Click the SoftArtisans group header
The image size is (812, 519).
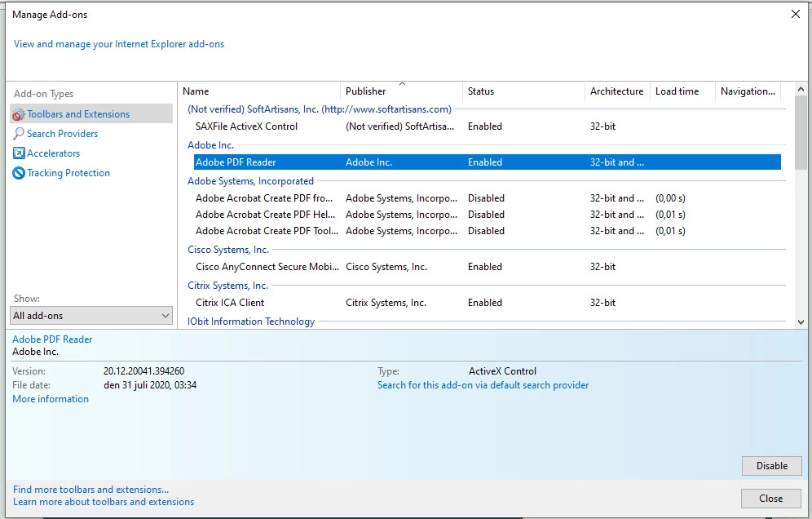click(x=320, y=109)
